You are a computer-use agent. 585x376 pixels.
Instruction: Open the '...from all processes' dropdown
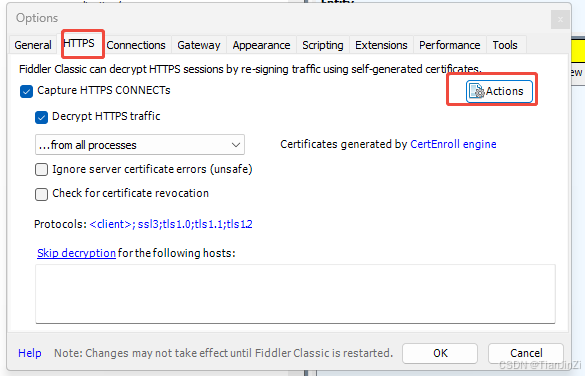click(140, 145)
